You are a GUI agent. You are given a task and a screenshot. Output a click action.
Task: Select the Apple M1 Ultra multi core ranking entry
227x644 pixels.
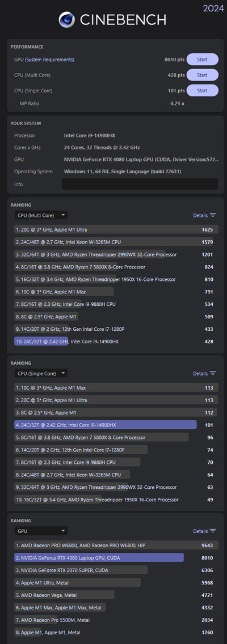tap(116, 229)
